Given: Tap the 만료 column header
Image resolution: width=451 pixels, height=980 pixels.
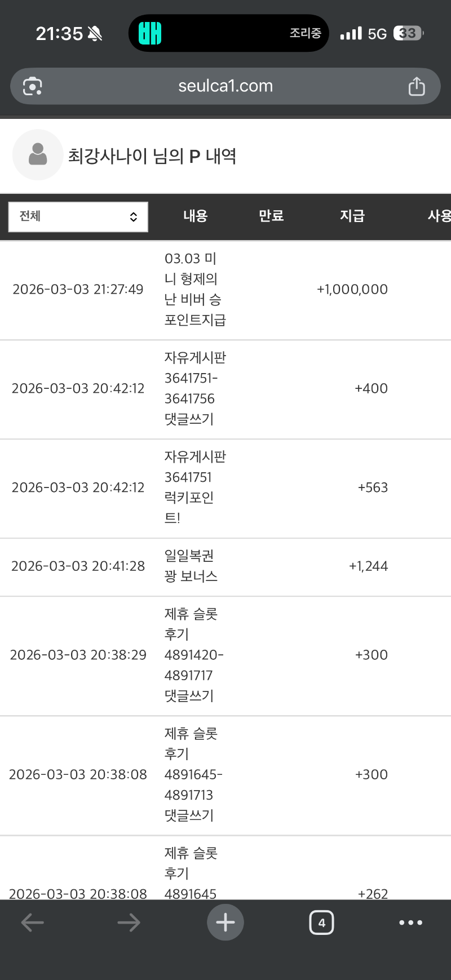Looking at the screenshot, I should tap(271, 216).
